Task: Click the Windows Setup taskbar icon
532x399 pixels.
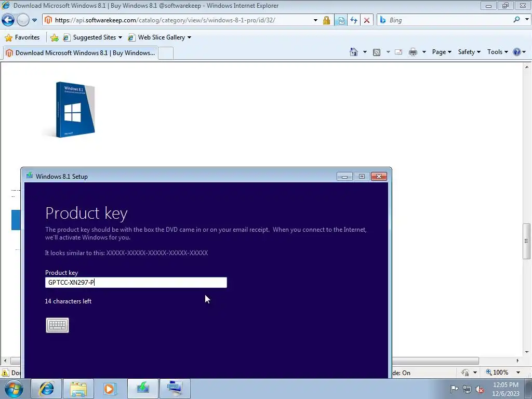Action: point(143,389)
